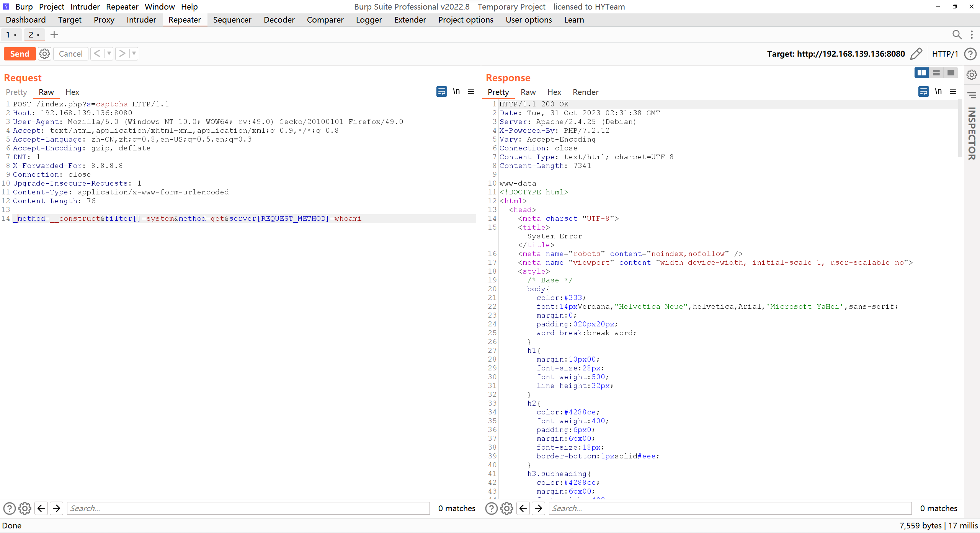The image size is (980, 533).
Task: Jump to the previous match in Response search
Action: point(523,509)
